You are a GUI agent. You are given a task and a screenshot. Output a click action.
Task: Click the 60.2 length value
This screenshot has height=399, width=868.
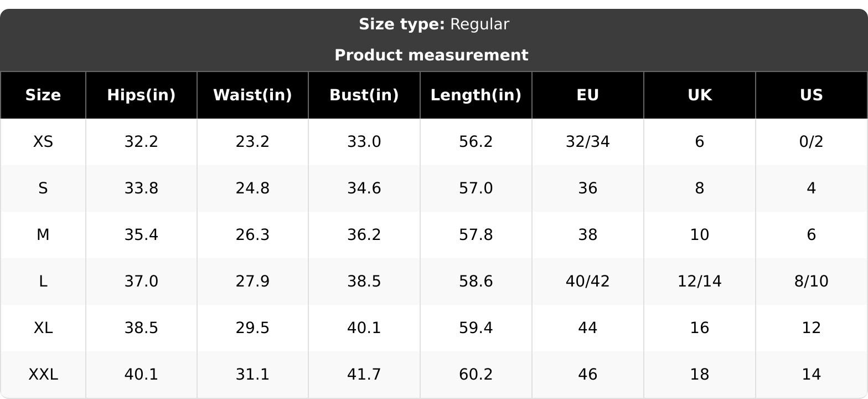coord(476,375)
